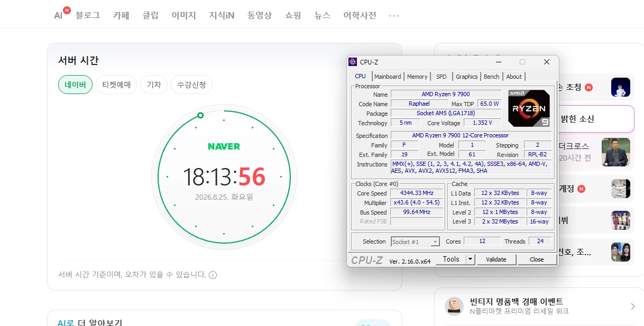Click the green marker dot on clock ring
This screenshot has width=644, height=326.
click(x=200, y=115)
